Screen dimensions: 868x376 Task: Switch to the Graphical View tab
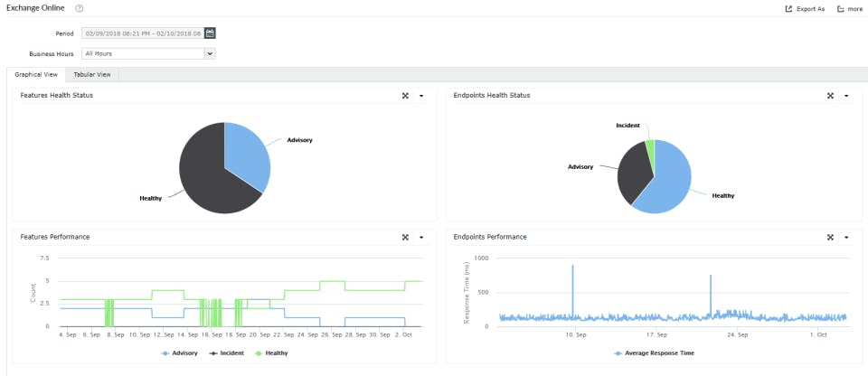tap(36, 74)
